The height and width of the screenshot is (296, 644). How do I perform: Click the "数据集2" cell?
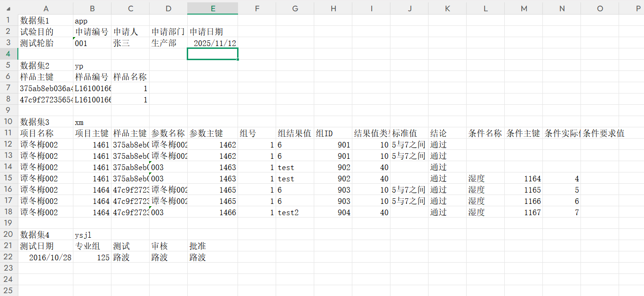pyautogui.click(x=46, y=65)
